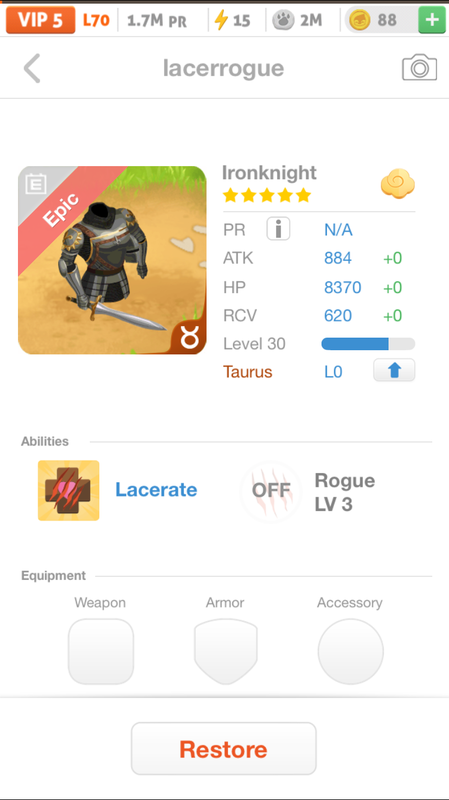Open the VIP 5 badge
The width and height of the screenshot is (449, 800).
click(40, 20)
